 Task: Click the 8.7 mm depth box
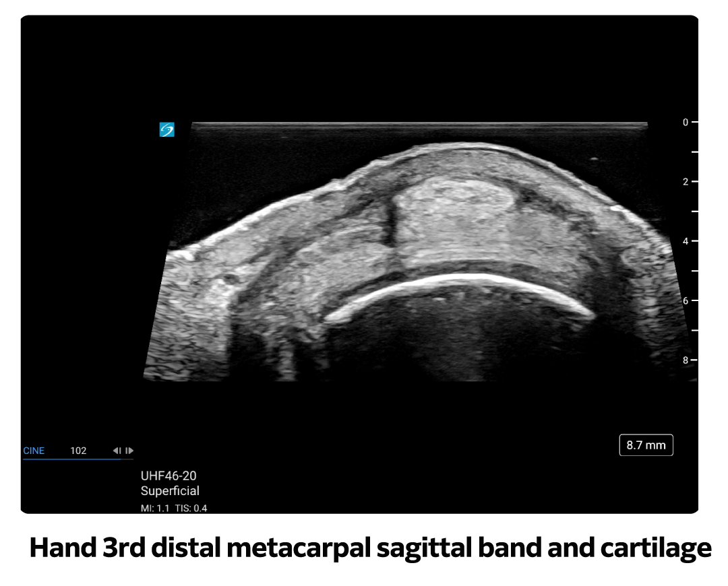(646, 445)
